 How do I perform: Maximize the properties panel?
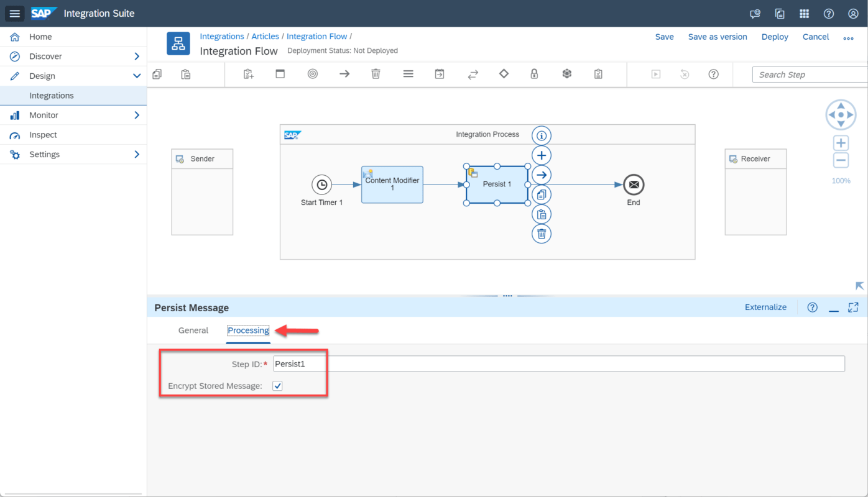(x=853, y=307)
